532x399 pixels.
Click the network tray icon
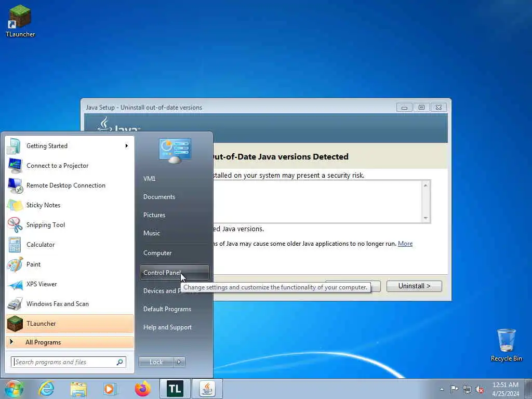(x=467, y=390)
